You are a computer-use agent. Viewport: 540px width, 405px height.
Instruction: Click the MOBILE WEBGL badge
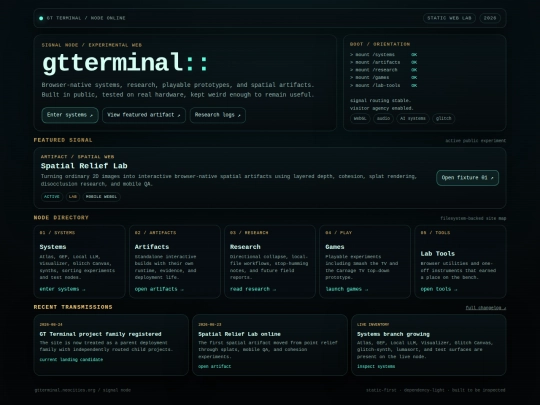(101, 197)
